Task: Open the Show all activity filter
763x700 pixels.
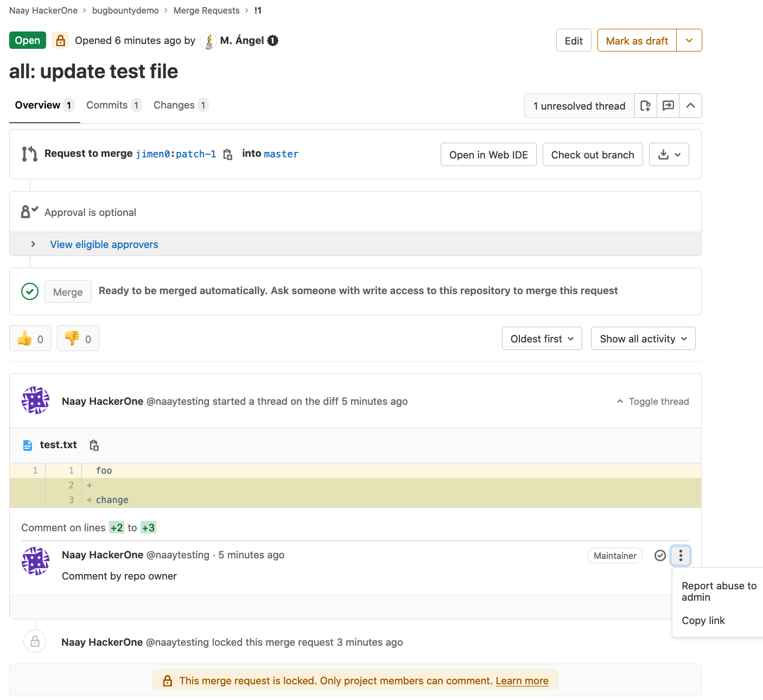Action: [643, 339]
